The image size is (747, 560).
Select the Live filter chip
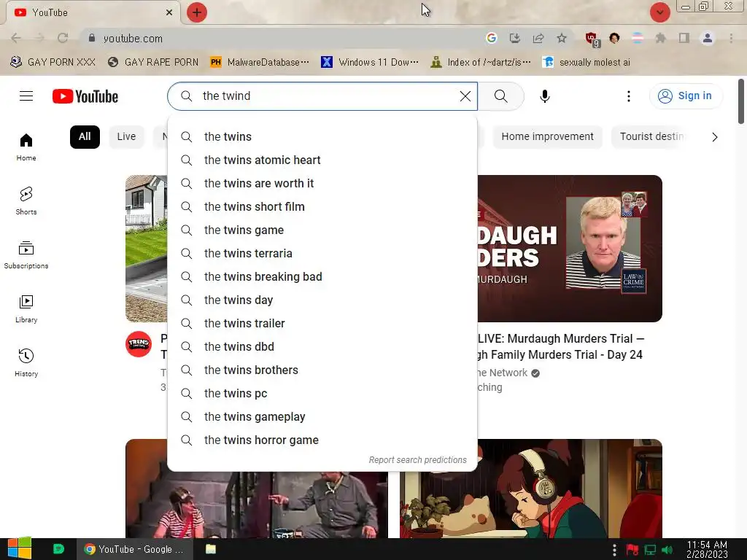(x=126, y=137)
